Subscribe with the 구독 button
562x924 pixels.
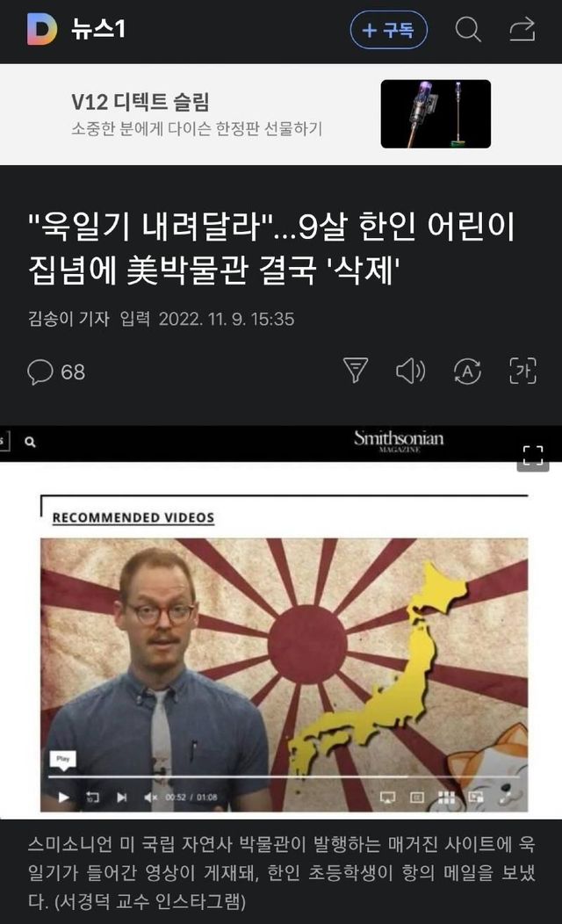pyautogui.click(x=389, y=30)
